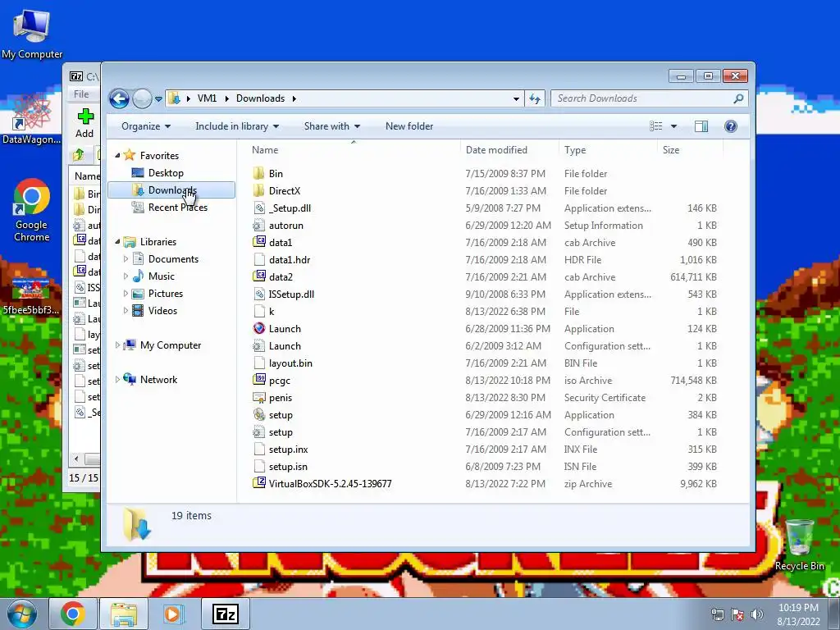Screen dimensions: 840x630
Task: Open address bar history dropdown arrow
Action: pos(516,98)
